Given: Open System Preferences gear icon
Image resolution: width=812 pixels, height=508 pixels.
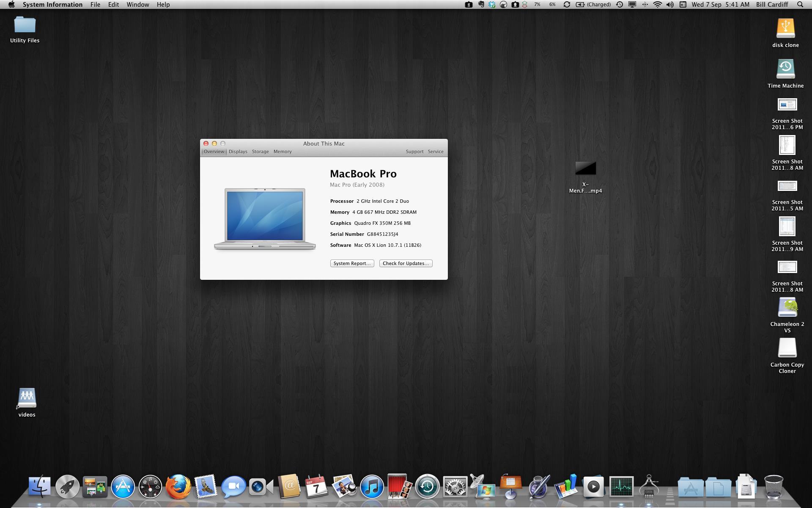Looking at the screenshot, I should (x=455, y=487).
